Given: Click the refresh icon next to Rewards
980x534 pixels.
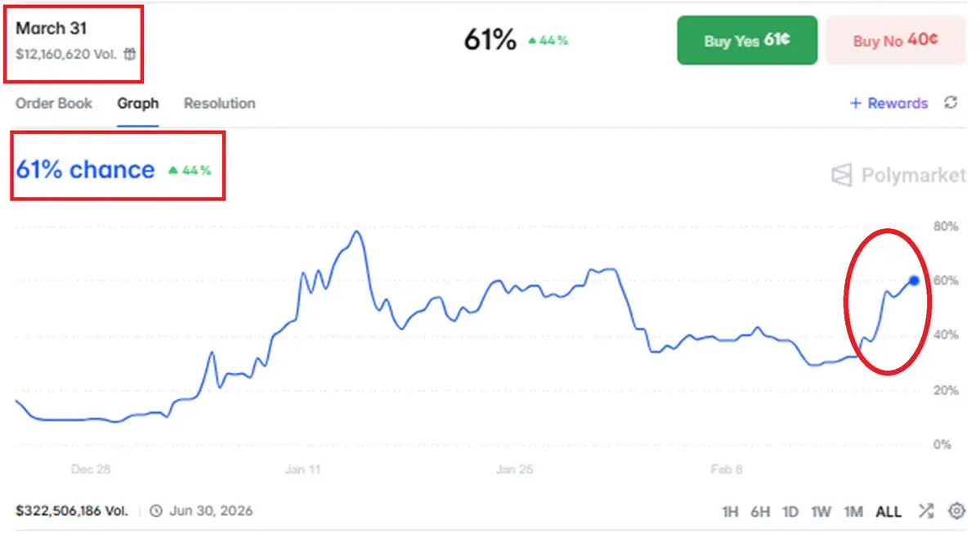Looking at the screenshot, I should tap(951, 103).
